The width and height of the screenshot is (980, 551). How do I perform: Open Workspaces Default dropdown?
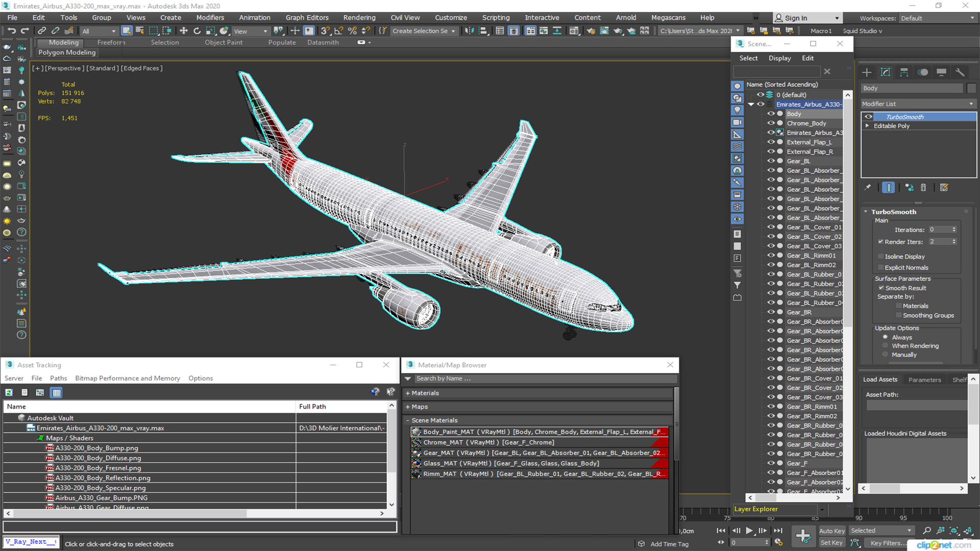[938, 18]
